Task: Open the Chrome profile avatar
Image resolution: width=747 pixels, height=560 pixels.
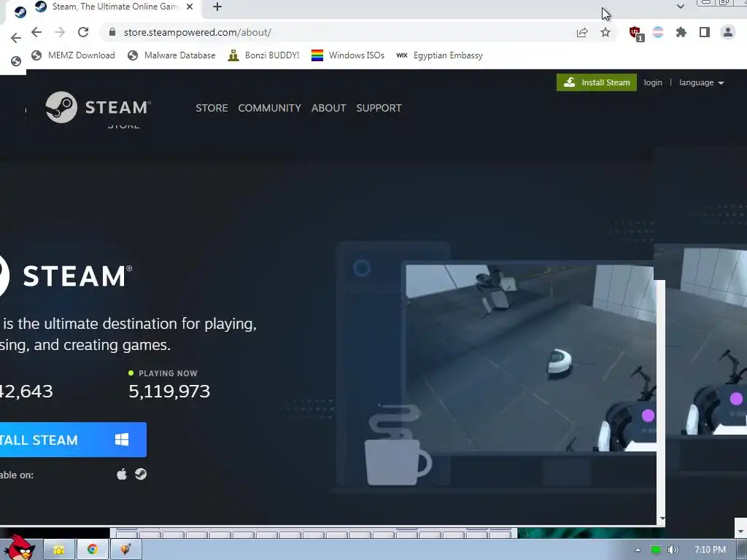Action: 727,32
